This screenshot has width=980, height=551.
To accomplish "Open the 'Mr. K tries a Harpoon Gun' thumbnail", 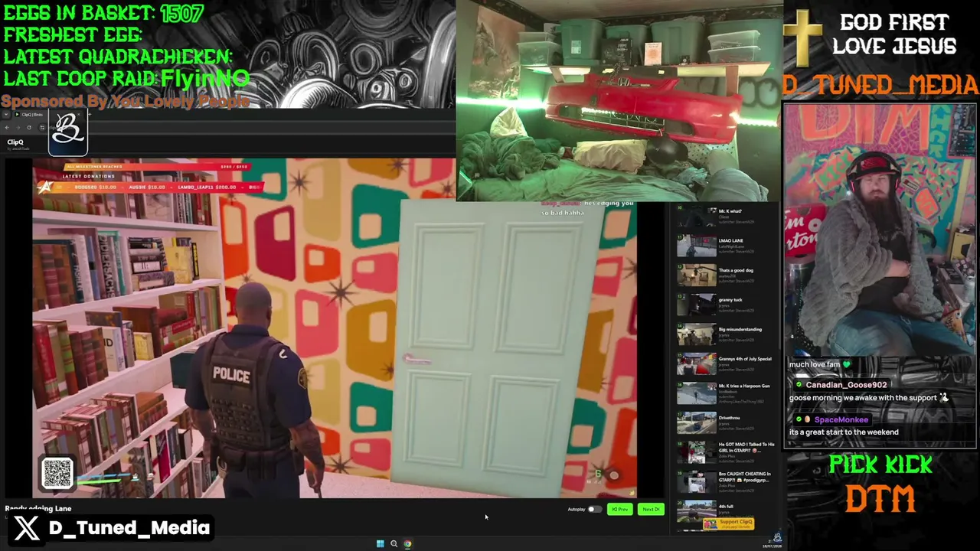I will click(x=696, y=393).
